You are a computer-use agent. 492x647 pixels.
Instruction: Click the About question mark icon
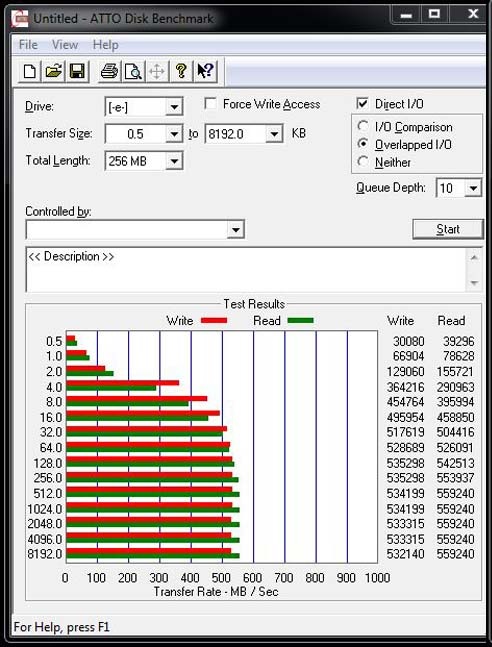(181, 71)
